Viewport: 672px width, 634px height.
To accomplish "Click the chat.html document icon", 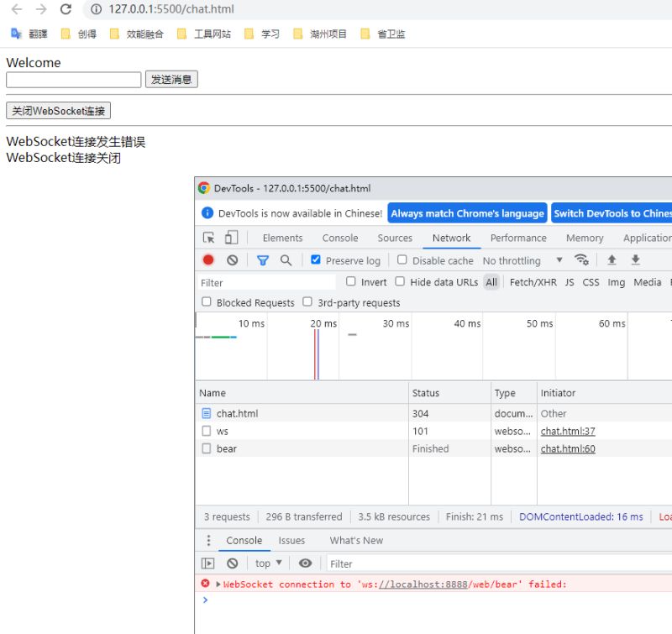I will (206, 413).
